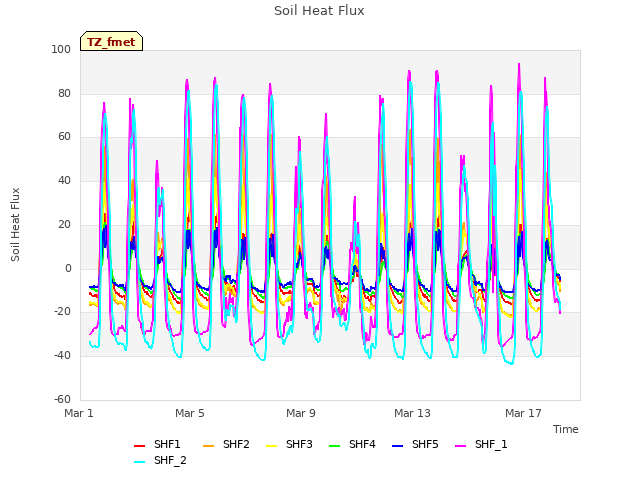
Task: Click the blue SHF5 legend color marker
Action: tap(397, 446)
